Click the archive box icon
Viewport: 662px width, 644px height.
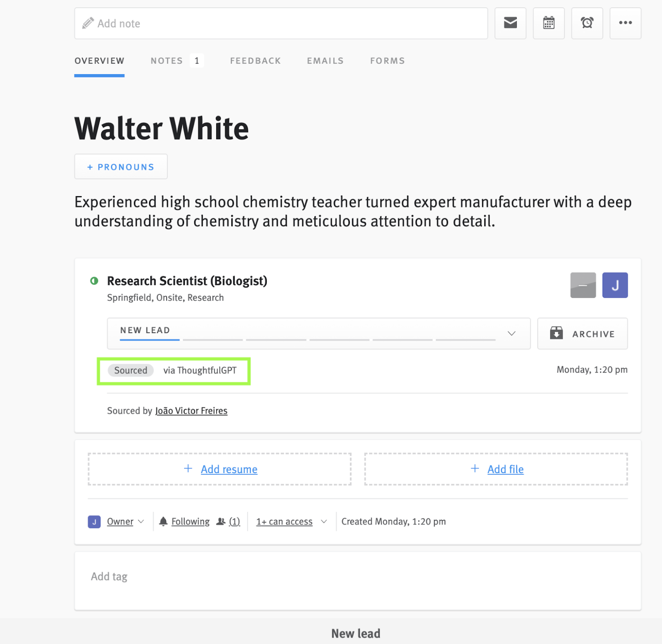pyautogui.click(x=556, y=333)
